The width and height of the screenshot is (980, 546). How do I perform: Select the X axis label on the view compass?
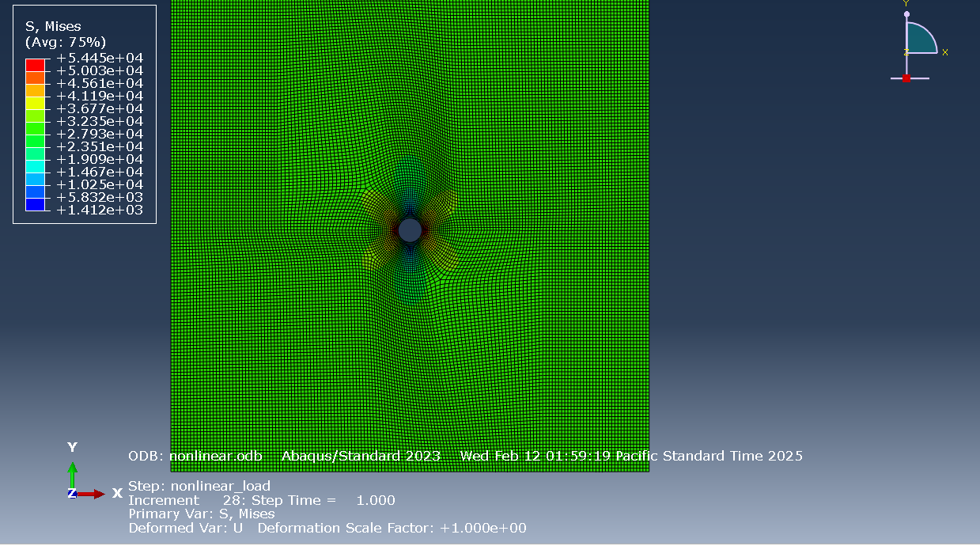click(x=945, y=52)
